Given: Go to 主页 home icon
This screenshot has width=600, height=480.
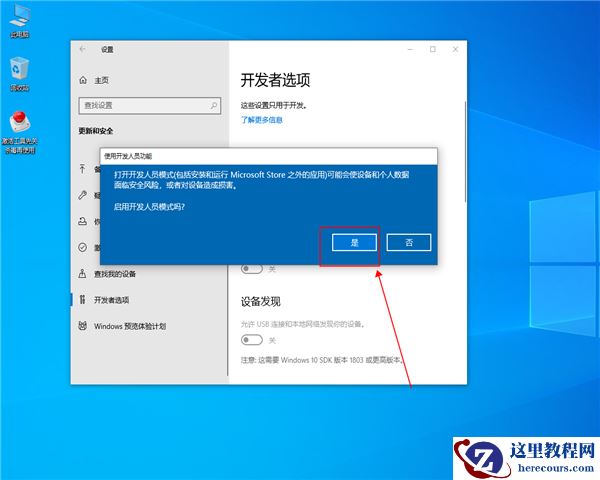Looking at the screenshot, I should (x=83, y=80).
